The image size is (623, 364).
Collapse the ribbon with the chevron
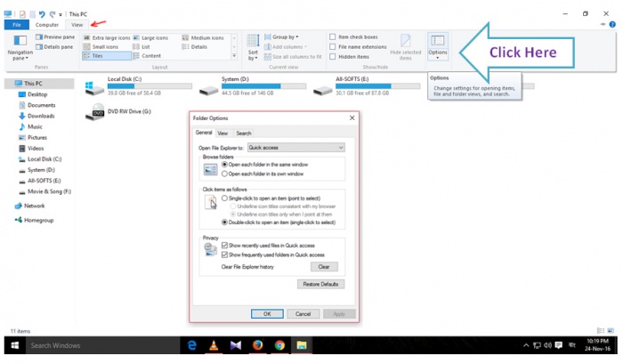(603, 24)
